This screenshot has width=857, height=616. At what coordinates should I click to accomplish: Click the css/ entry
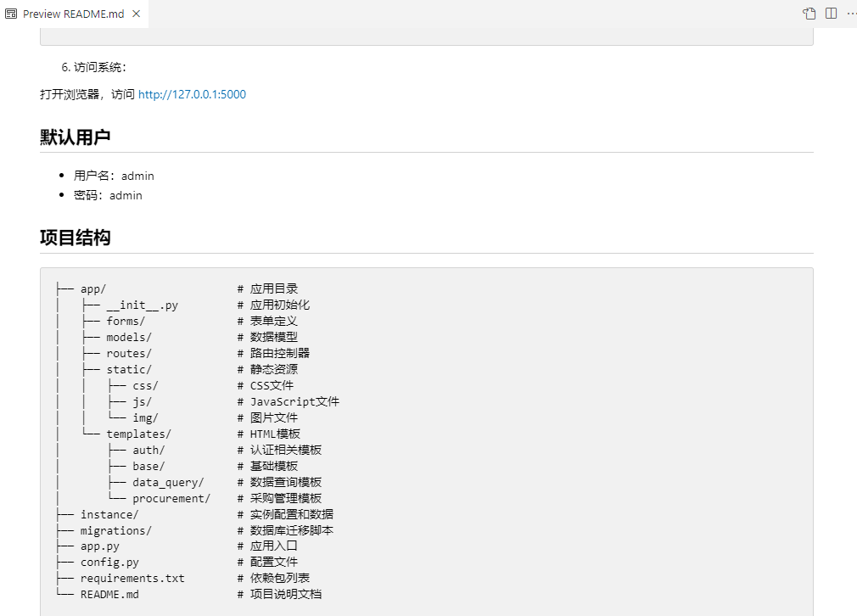(145, 386)
